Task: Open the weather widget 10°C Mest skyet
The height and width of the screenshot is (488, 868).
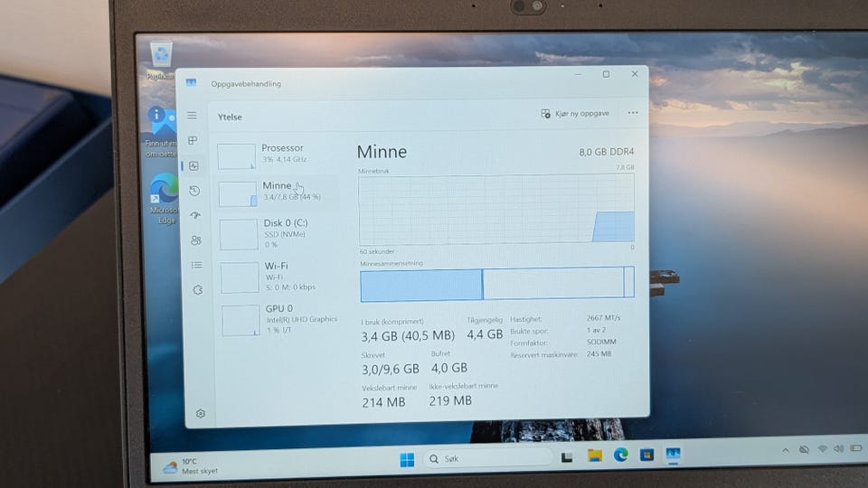Action: pyautogui.click(x=191, y=466)
